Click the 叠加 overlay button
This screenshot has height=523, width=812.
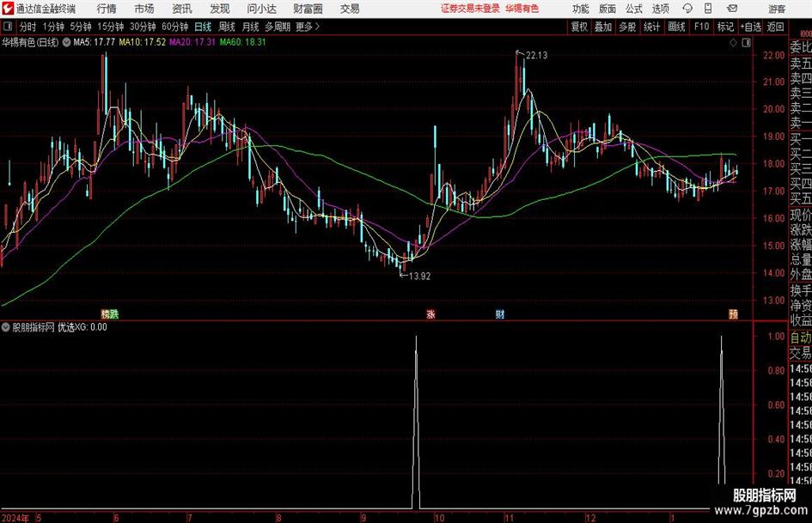coord(603,27)
